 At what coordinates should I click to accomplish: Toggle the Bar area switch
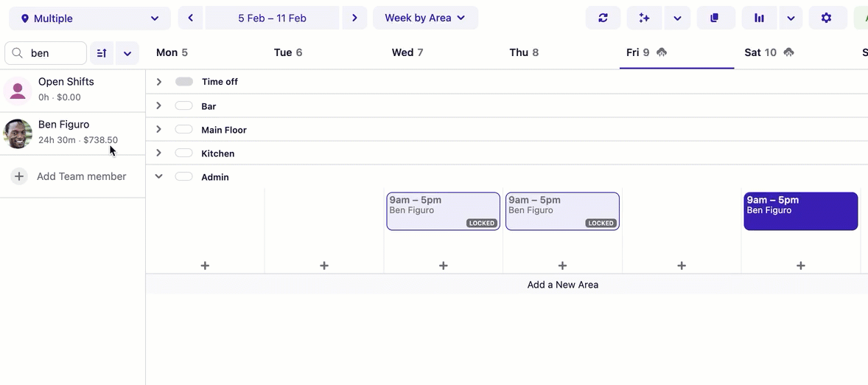tap(183, 105)
